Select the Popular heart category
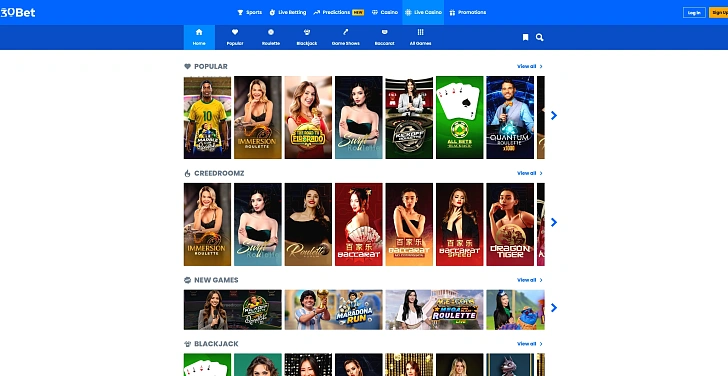This screenshot has width=728, height=376. (x=235, y=37)
